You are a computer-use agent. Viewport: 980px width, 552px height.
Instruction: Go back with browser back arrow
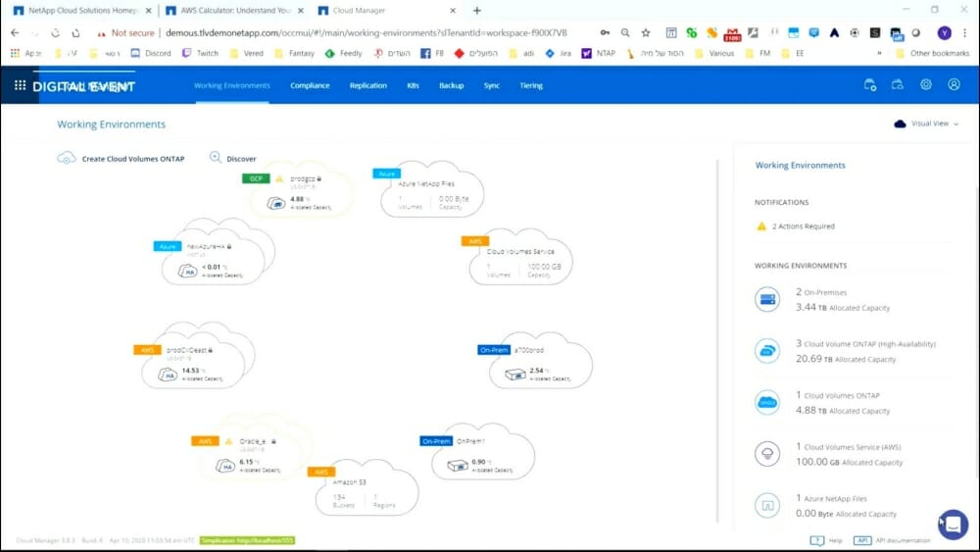[x=15, y=32]
